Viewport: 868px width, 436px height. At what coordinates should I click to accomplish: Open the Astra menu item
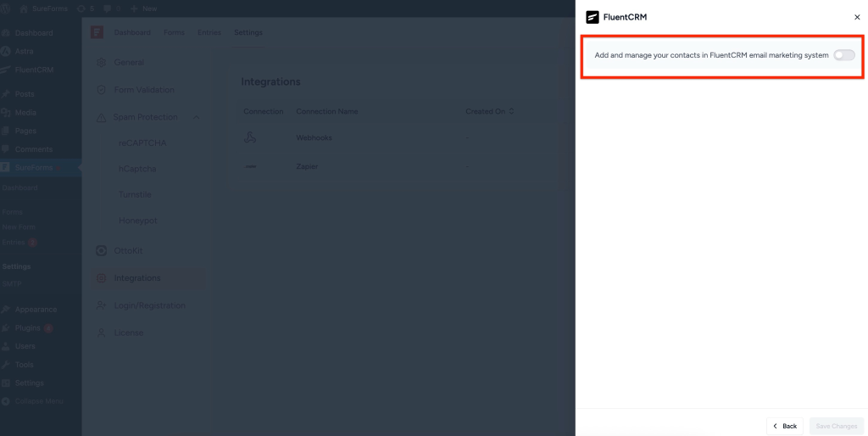point(25,51)
